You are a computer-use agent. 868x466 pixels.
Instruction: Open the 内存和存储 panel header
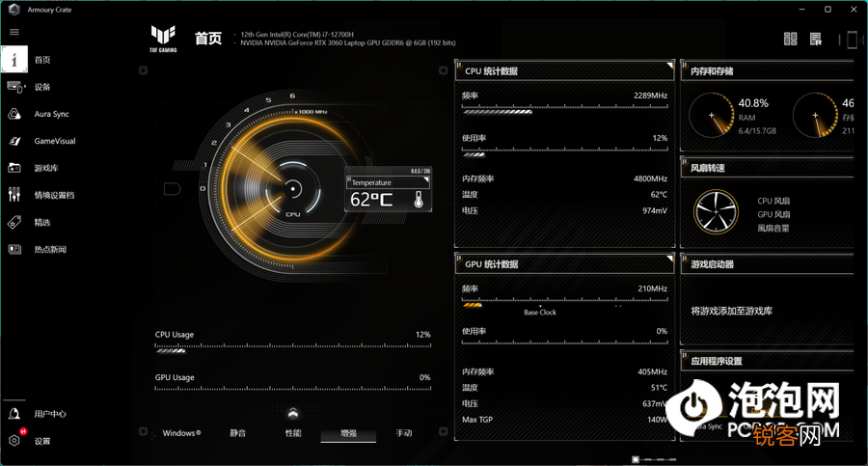tap(768, 71)
